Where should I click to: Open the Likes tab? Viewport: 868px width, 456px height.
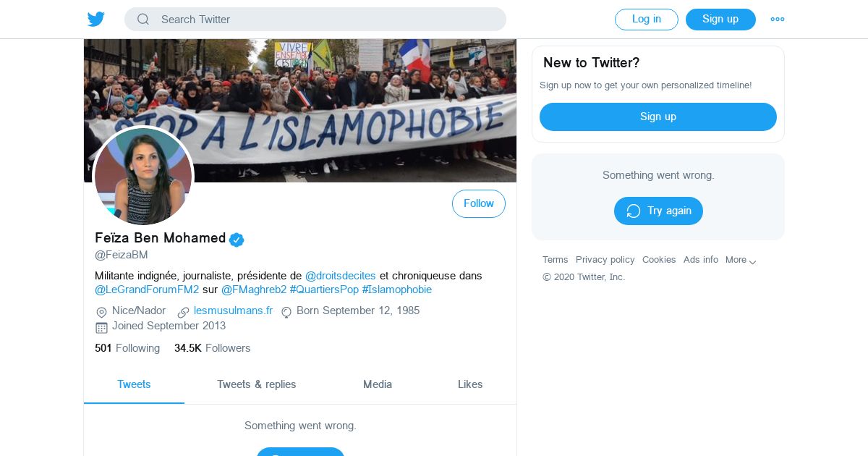coord(470,384)
